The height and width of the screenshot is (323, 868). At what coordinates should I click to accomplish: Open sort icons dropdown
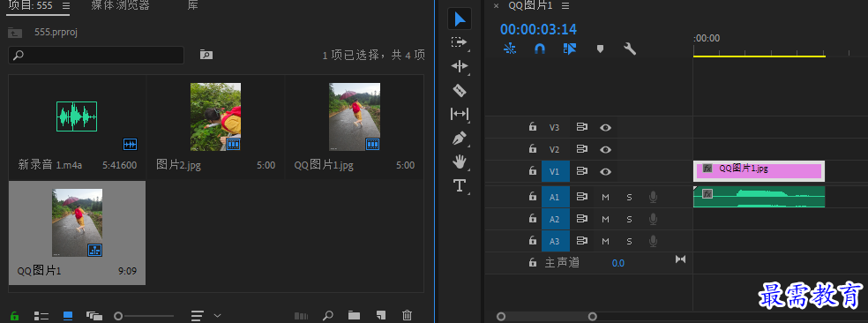[x=206, y=316]
